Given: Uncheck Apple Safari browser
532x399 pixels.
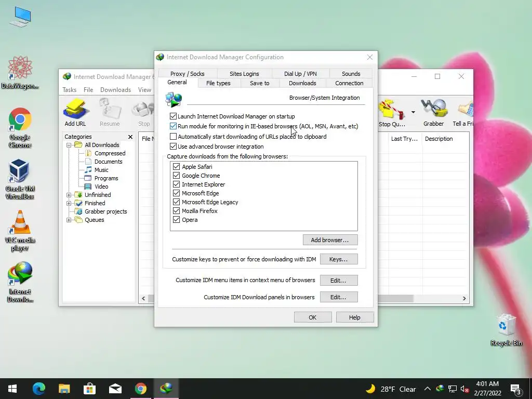Looking at the screenshot, I should (x=176, y=167).
